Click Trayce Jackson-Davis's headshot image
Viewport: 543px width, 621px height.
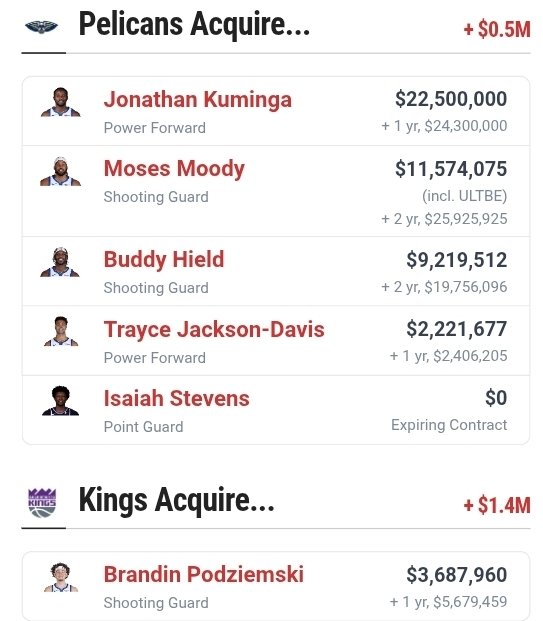pyautogui.click(x=61, y=331)
